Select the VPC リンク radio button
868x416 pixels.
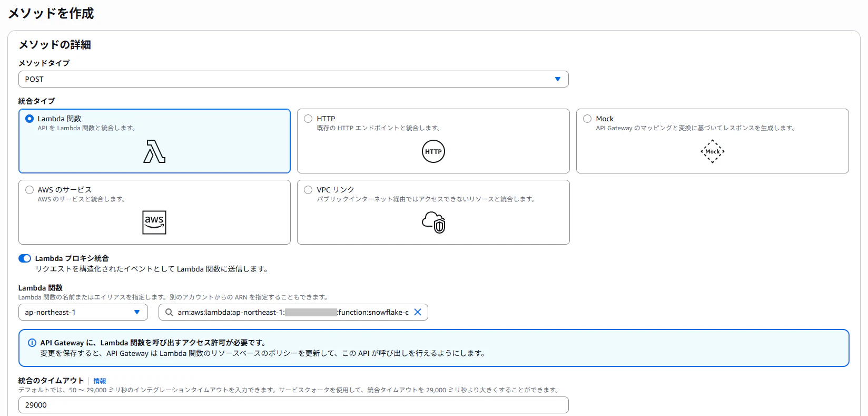308,190
